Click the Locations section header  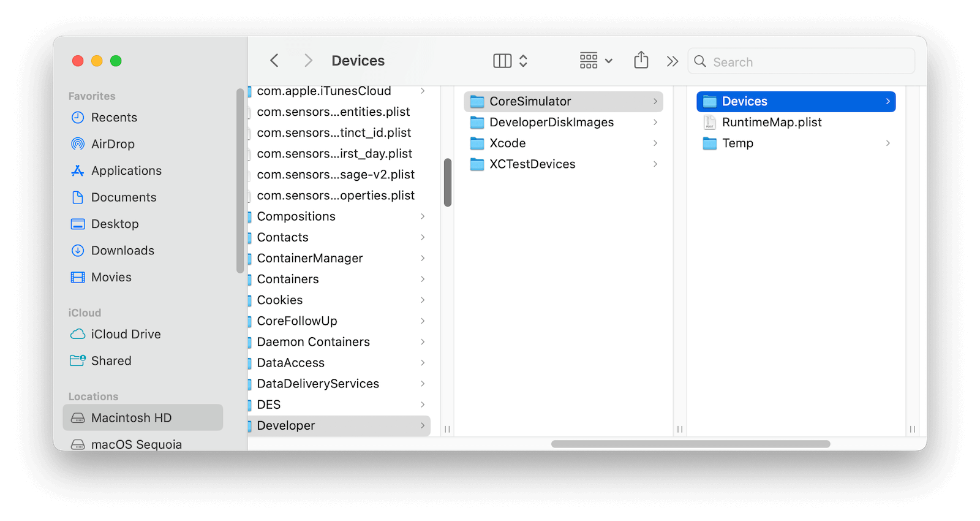[93, 397]
